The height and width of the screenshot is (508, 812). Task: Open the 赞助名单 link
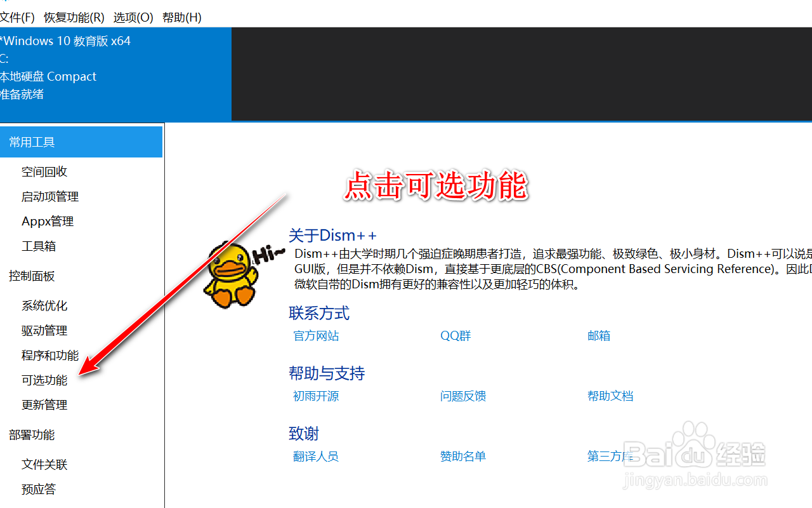pyautogui.click(x=463, y=456)
